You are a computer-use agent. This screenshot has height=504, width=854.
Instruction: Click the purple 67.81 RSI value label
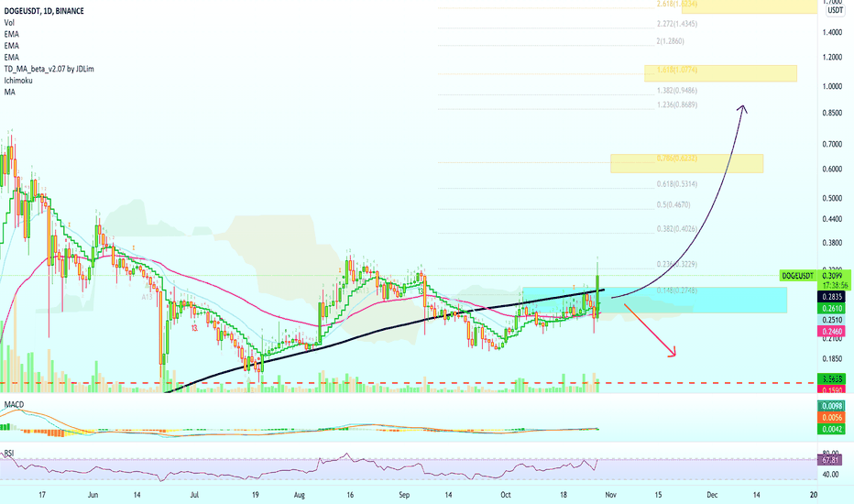point(832,460)
